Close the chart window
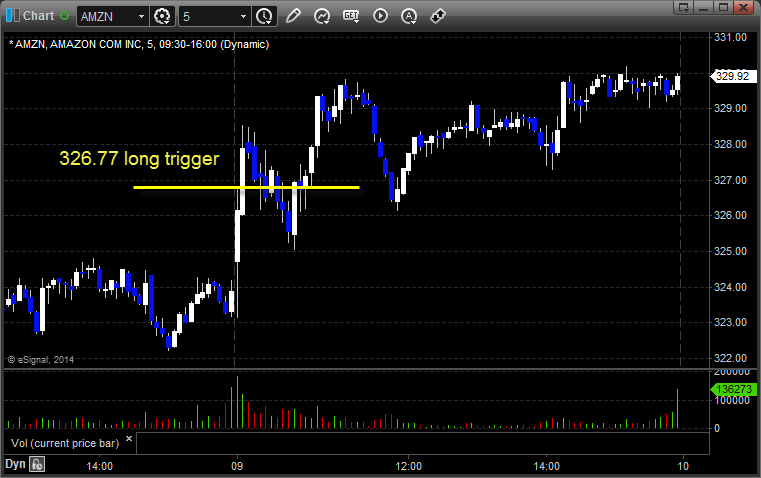The width and height of the screenshot is (761, 478). pyautogui.click(x=744, y=7)
